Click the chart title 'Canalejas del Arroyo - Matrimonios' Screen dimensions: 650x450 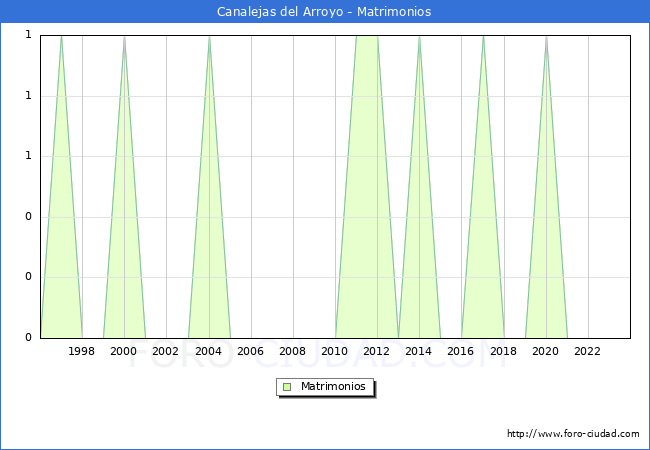click(324, 12)
